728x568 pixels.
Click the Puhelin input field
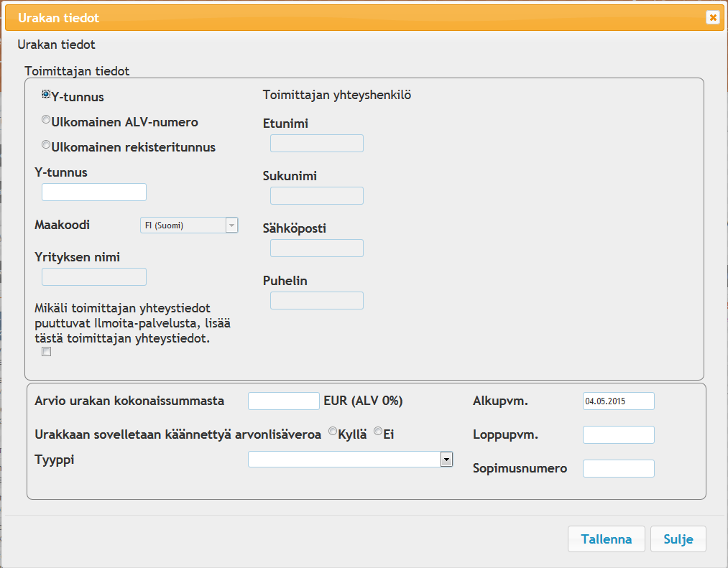coord(317,301)
